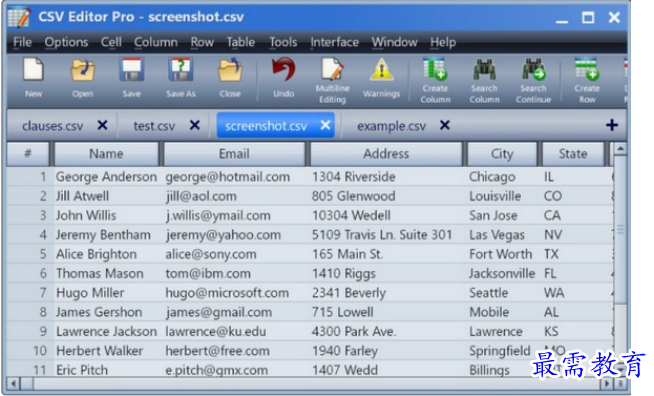Open the Column menu
Viewport: 654px width, 396px height.
coord(156,42)
